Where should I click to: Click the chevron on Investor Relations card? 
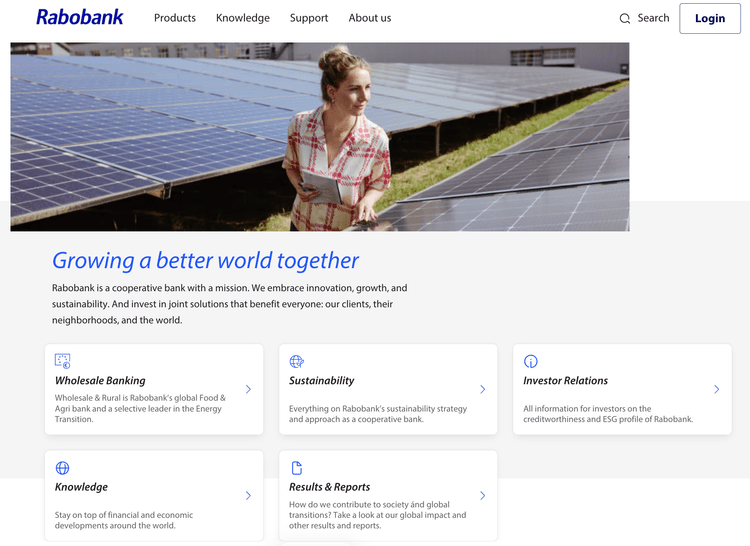tap(717, 389)
